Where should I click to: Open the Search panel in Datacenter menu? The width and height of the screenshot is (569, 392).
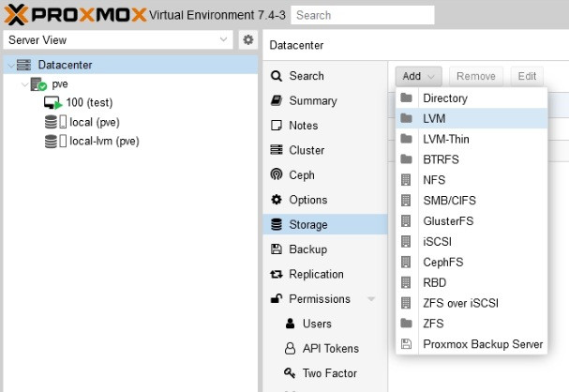pos(325,76)
